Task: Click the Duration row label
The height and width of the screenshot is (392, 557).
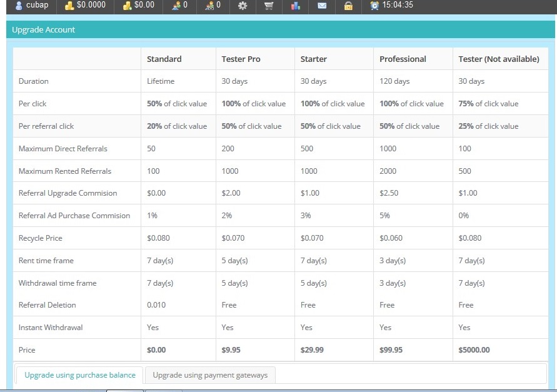Action: [x=33, y=81]
